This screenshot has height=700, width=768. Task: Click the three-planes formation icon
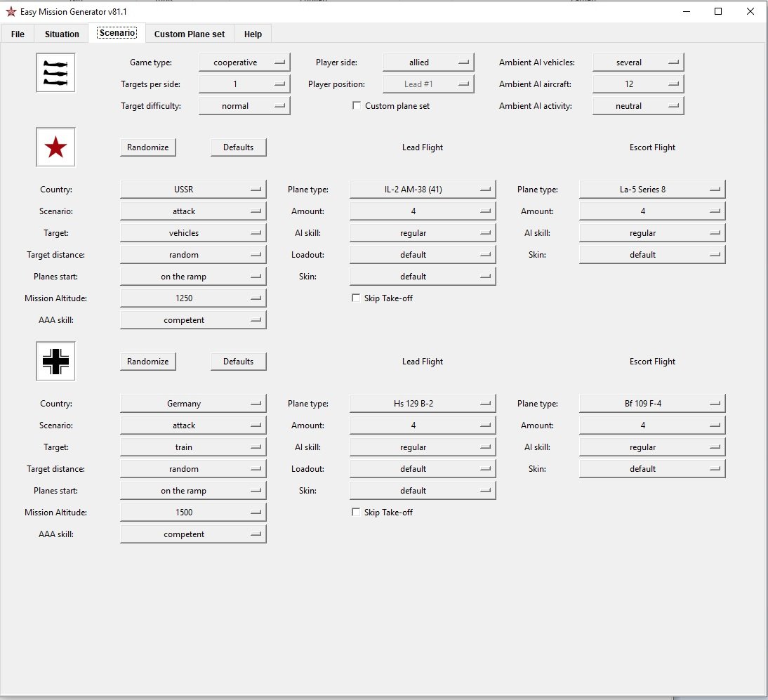tap(55, 73)
